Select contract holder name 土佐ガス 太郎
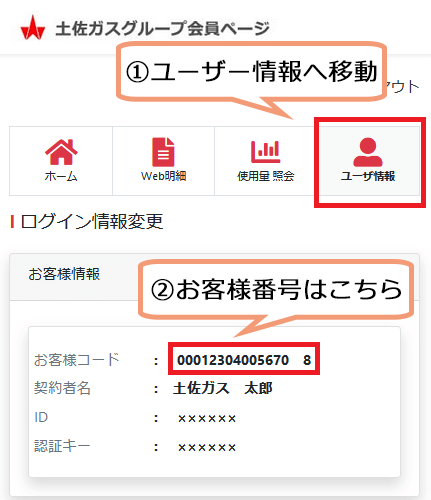431x500 pixels. pos(223,388)
